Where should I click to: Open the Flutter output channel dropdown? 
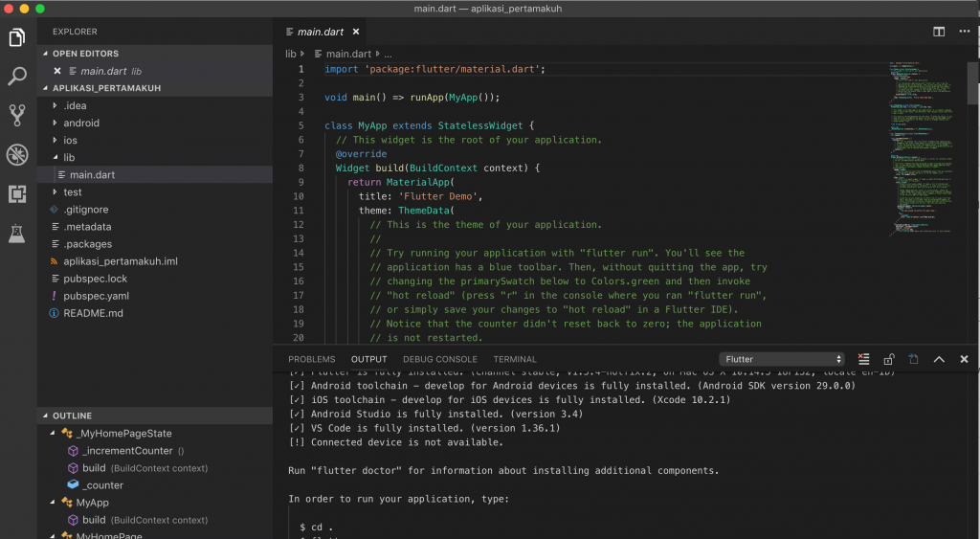click(782, 359)
